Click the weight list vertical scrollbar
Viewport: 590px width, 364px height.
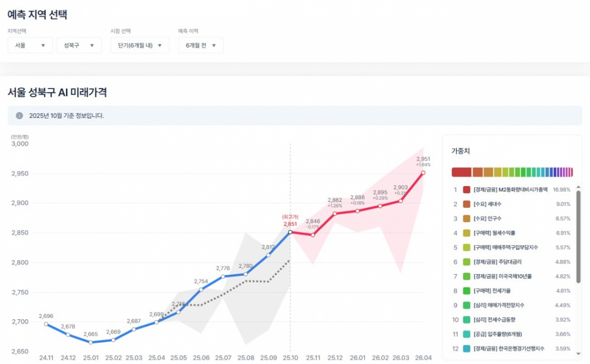point(578,236)
